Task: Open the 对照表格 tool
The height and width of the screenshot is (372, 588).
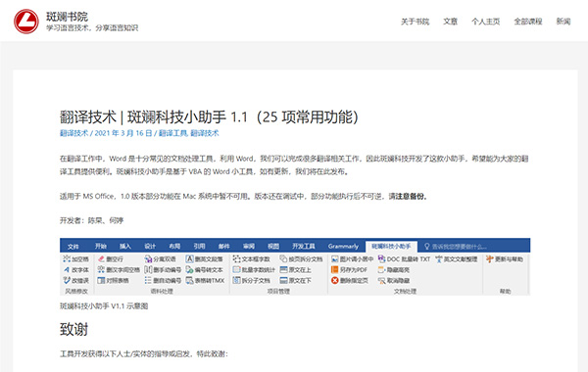Action: click(113, 280)
